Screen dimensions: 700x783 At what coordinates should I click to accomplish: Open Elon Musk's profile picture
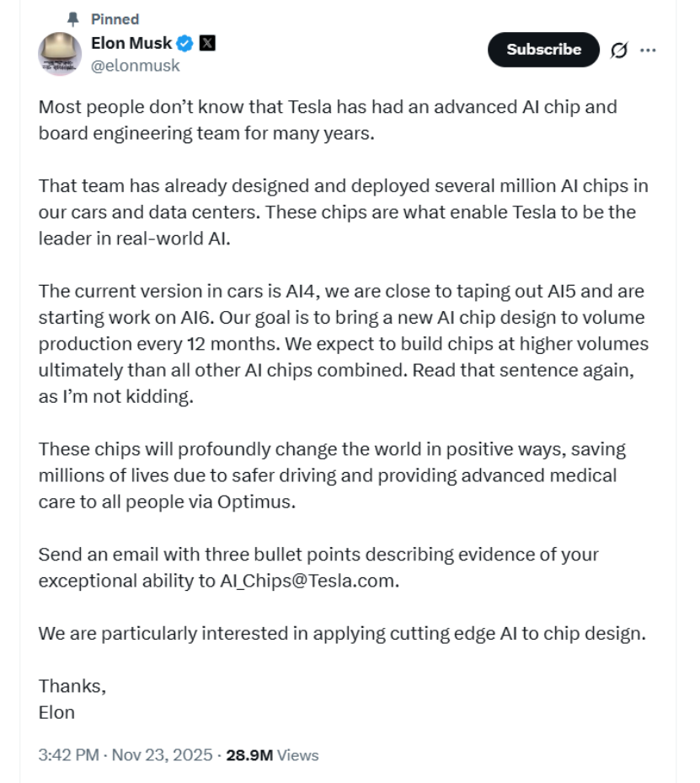[x=60, y=54]
